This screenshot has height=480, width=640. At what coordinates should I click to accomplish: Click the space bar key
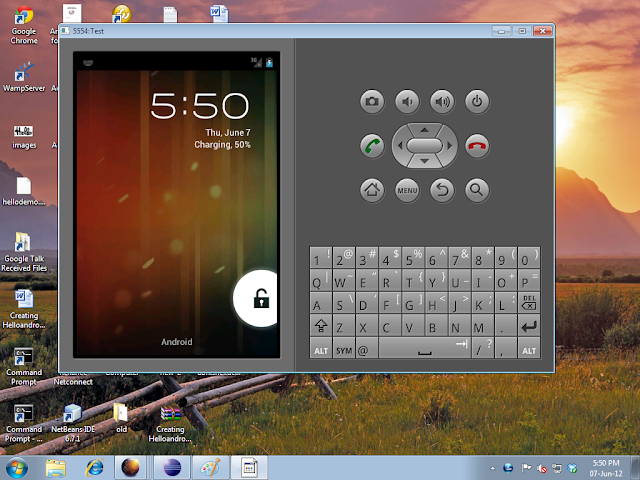pyautogui.click(x=424, y=349)
